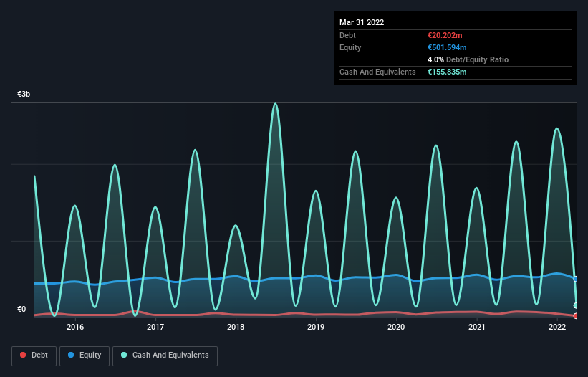The image size is (588, 377).
Task: Hide the Equity series via the legend
Action: 85,355
